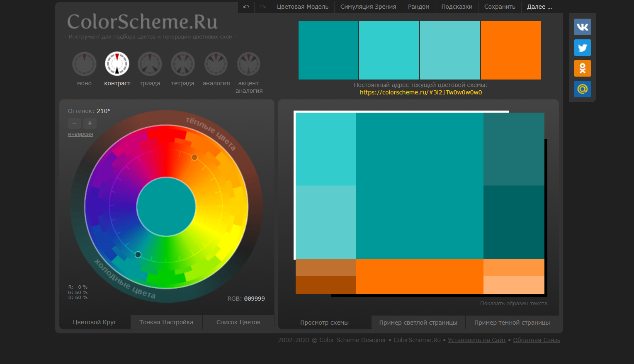Decrease hue with the minus button
Image resolution: width=634 pixels, height=364 pixels.
75,123
